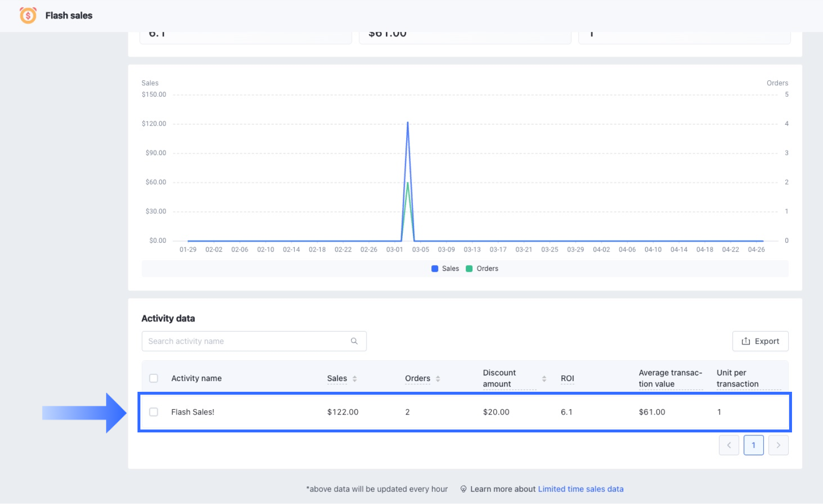Click the Average transaction value header

671,378
